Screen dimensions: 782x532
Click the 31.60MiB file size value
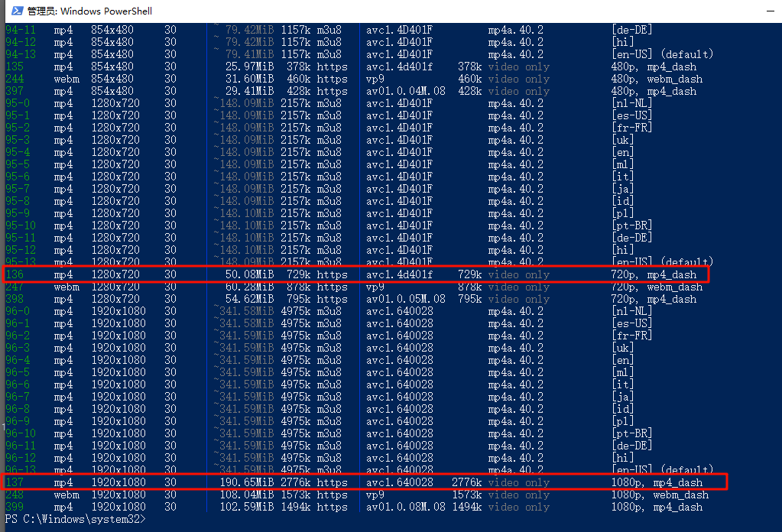coord(248,79)
